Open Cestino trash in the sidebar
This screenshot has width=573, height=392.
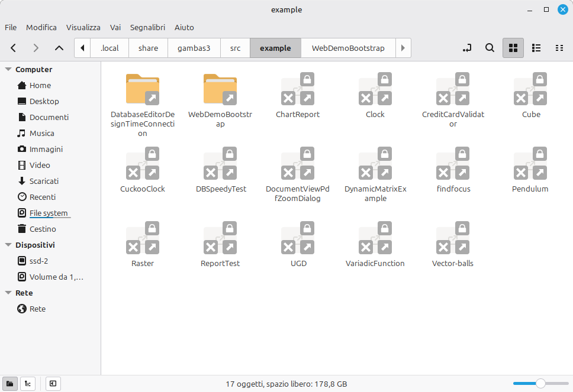coord(43,229)
